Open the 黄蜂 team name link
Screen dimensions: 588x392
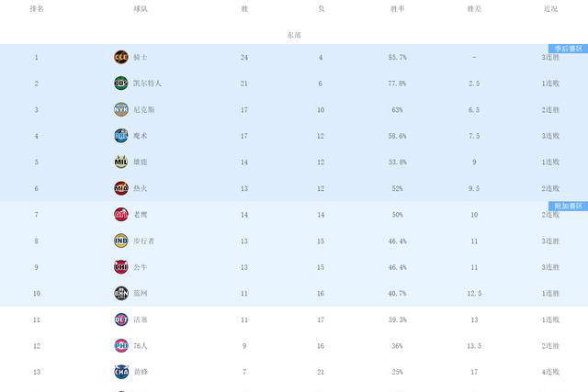141,372
